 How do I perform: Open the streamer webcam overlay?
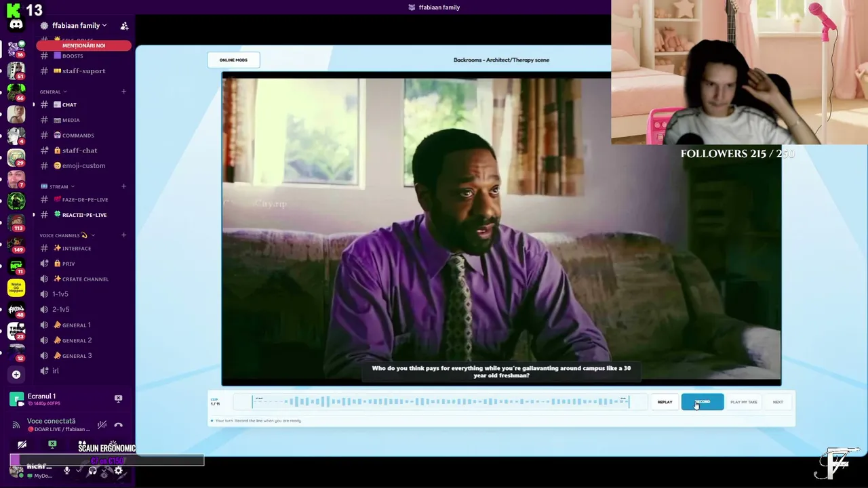[739, 73]
